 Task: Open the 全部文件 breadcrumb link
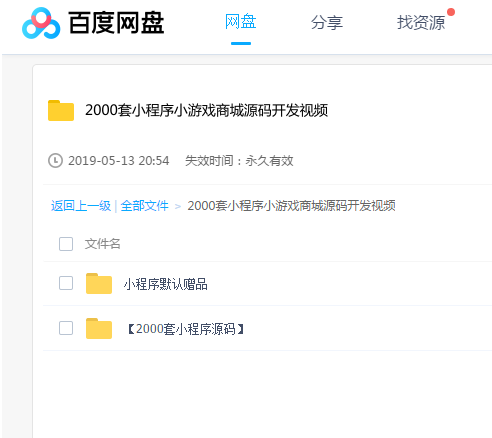click(x=144, y=206)
